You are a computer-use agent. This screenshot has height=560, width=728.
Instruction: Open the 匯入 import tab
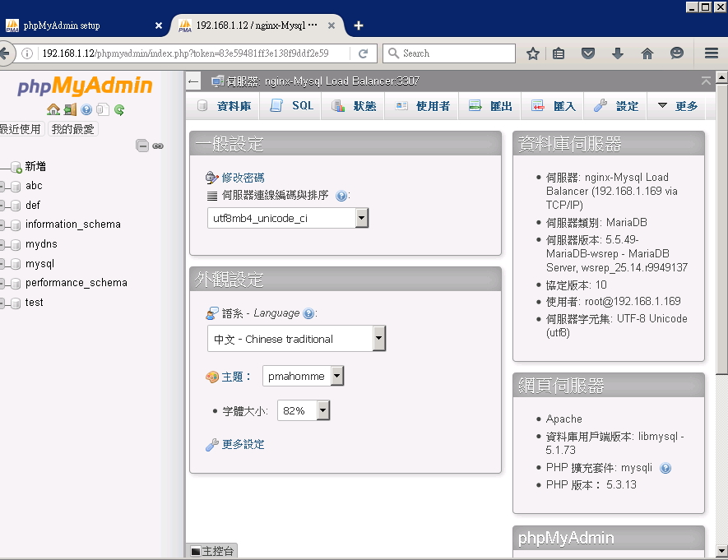[553, 106]
